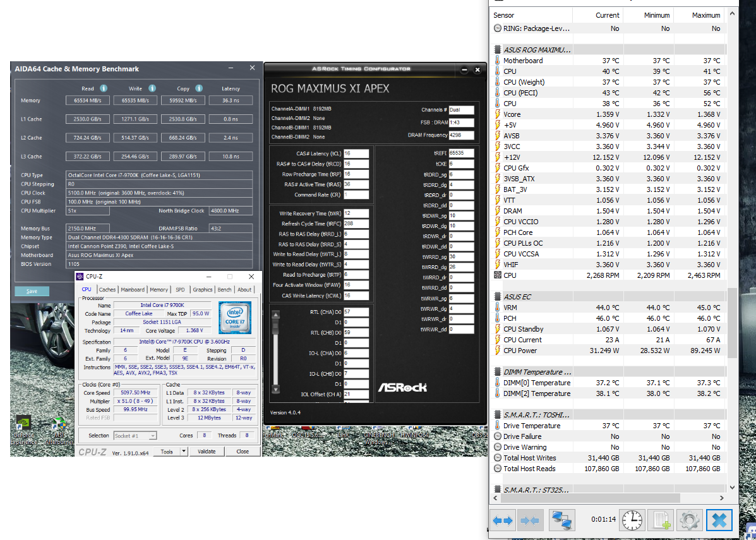This screenshot has height=540, width=756.
Task: Click the tWRRD_sg value field
Action: [x=462, y=256]
